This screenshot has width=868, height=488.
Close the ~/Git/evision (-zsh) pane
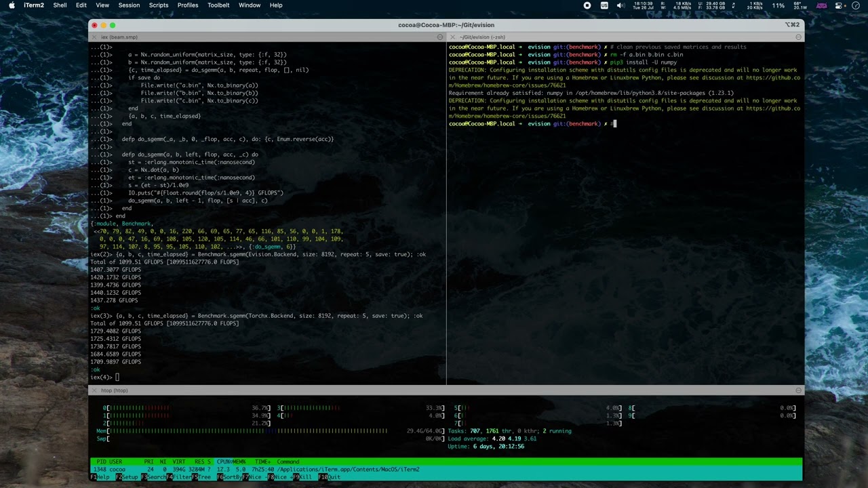tap(453, 37)
